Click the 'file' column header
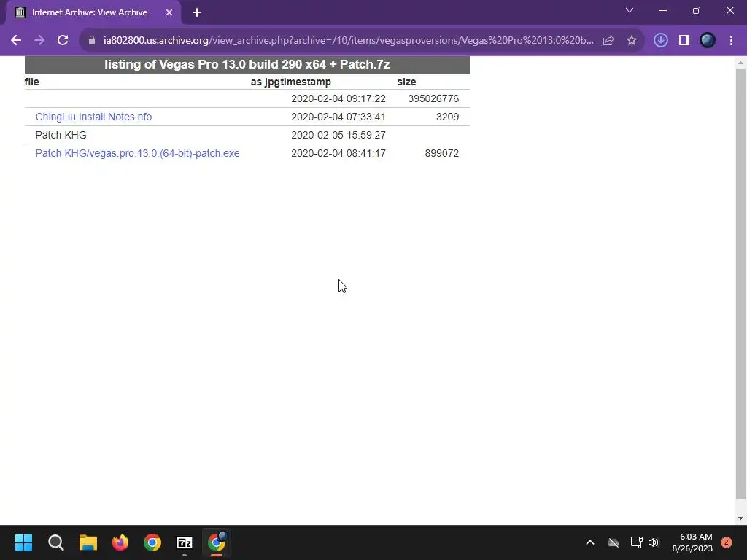The image size is (747, 560). [x=31, y=82]
